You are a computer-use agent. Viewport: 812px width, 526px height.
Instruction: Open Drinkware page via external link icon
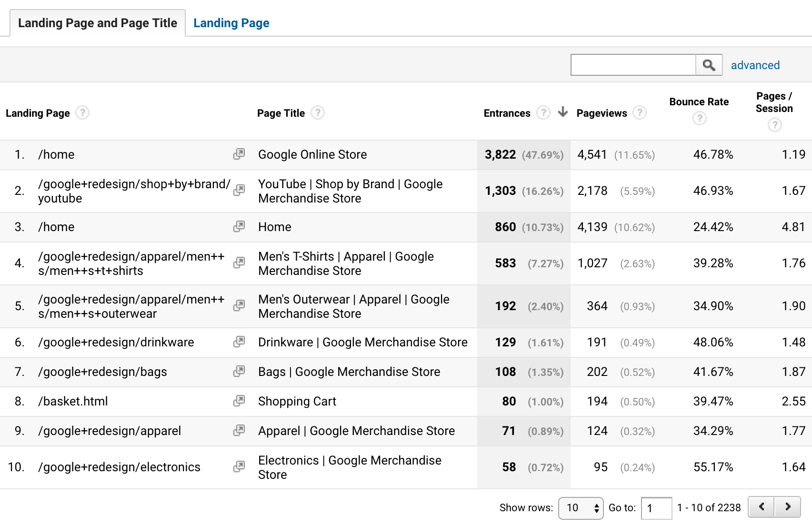click(x=239, y=342)
